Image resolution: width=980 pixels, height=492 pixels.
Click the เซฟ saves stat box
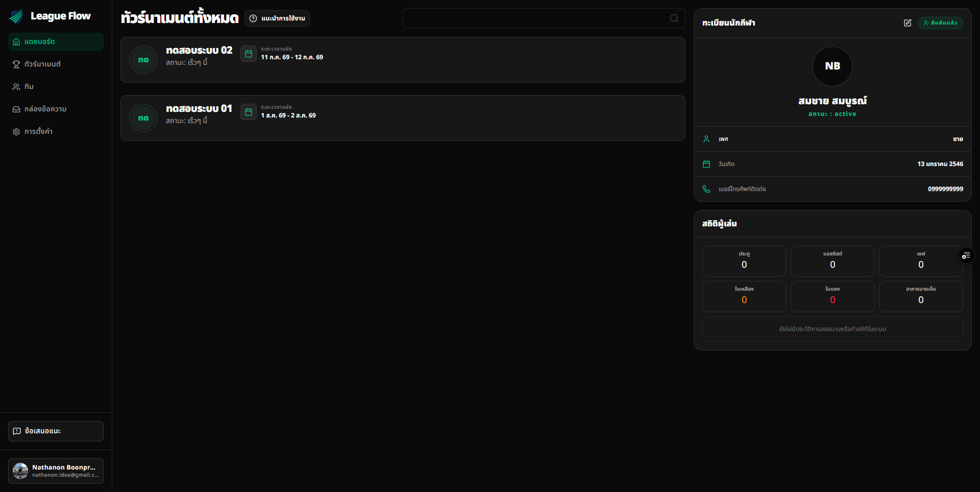pyautogui.click(x=921, y=261)
